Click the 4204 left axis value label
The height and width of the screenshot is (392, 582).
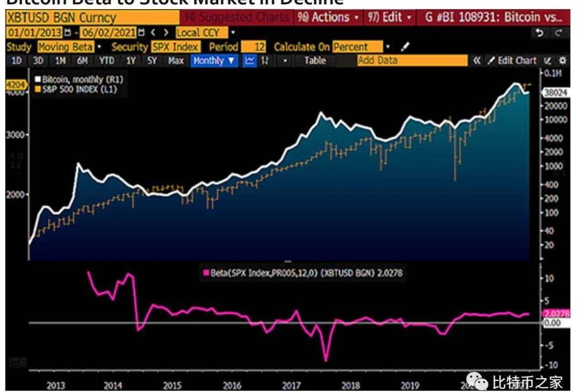point(16,85)
